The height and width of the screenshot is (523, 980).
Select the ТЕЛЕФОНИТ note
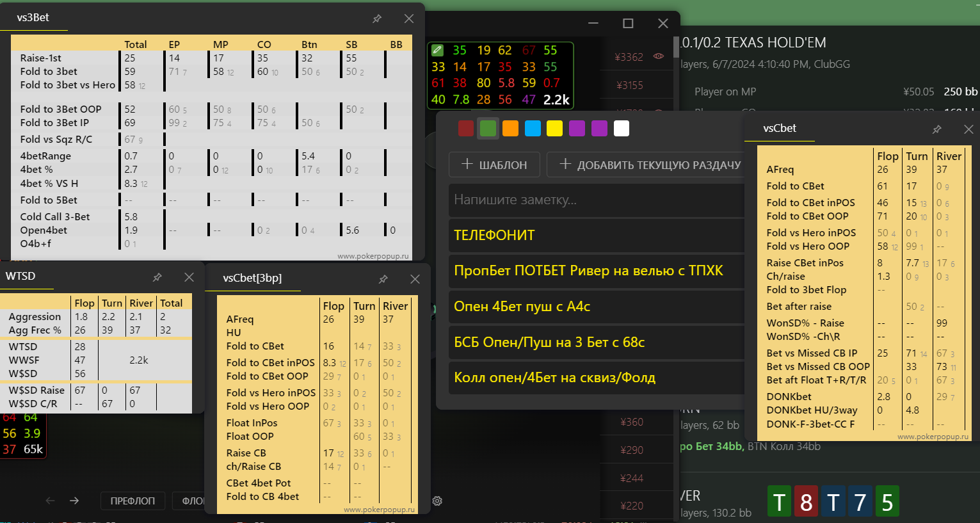[x=597, y=235]
